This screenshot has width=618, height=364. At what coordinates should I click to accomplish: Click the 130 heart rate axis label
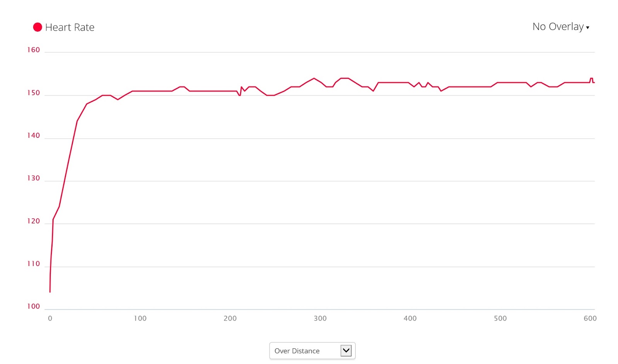pos(34,178)
